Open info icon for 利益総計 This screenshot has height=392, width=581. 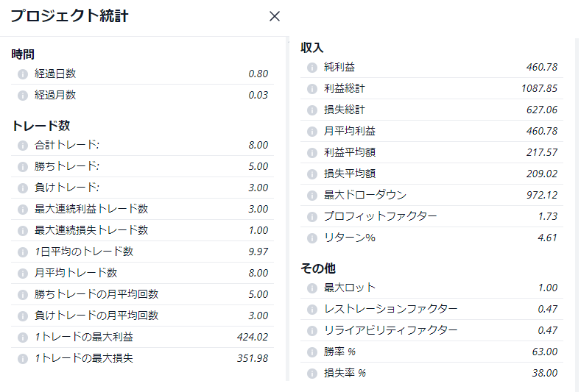click(x=311, y=88)
